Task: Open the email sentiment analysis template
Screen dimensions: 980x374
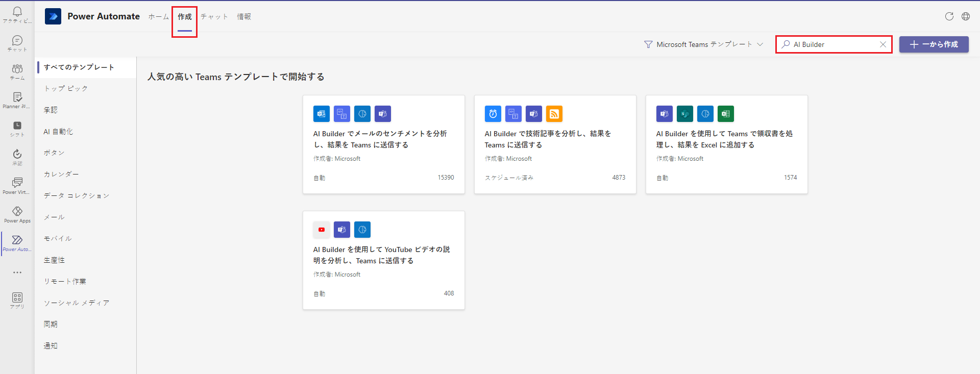Action: (x=384, y=144)
